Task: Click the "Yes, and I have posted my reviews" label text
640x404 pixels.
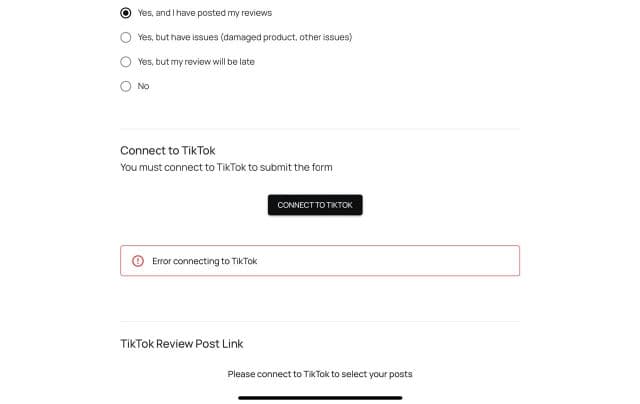Action: pos(204,13)
